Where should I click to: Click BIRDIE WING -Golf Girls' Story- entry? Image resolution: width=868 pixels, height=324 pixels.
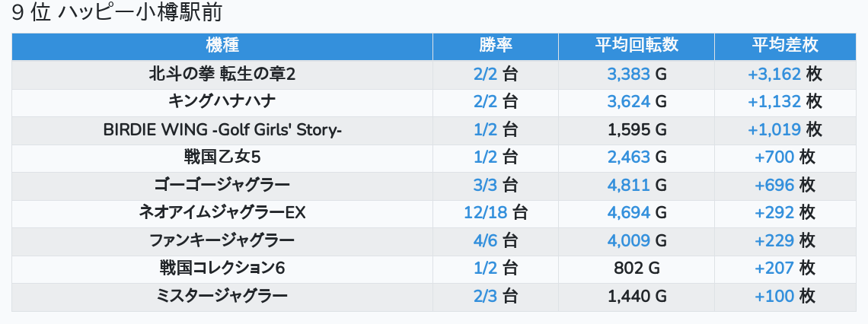pyautogui.click(x=222, y=129)
